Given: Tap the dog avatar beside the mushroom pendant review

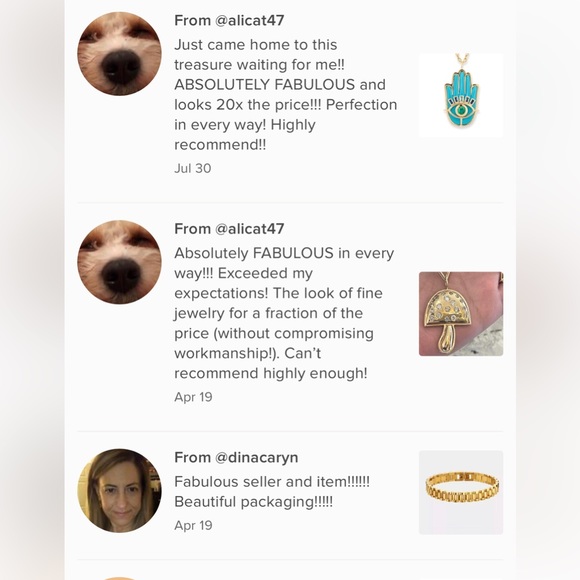Looking at the screenshot, I should coord(119,262).
